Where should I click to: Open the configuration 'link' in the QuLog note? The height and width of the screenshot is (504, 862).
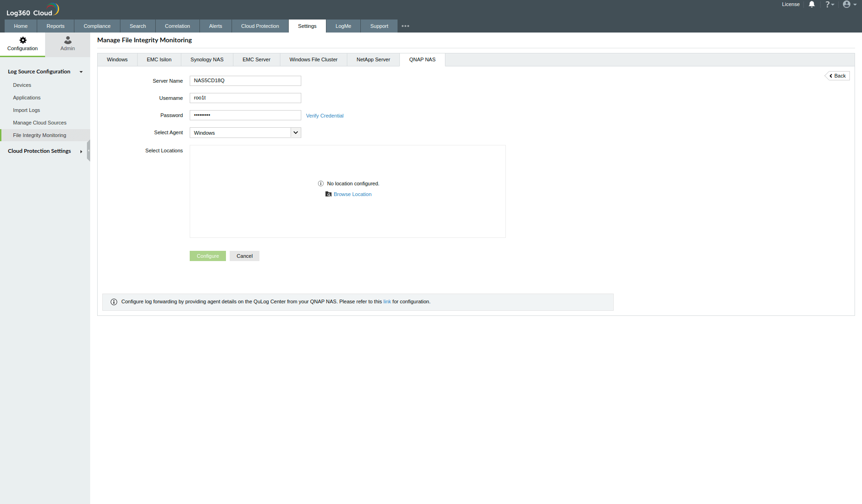[x=387, y=302]
